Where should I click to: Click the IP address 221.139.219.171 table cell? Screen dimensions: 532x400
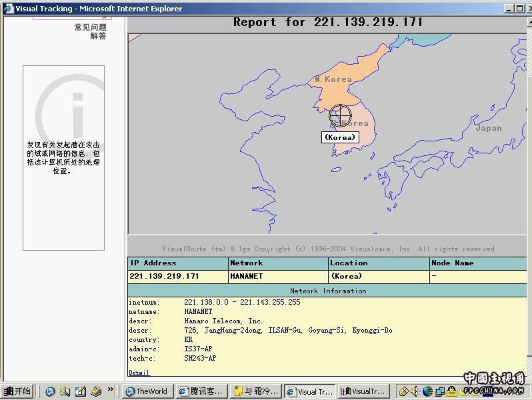pyautogui.click(x=164, y=276)
